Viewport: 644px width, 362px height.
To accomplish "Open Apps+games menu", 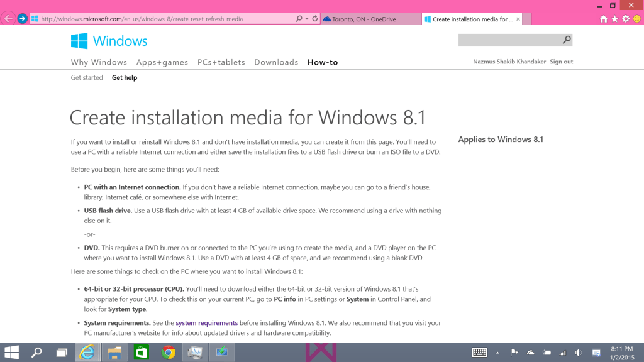I will click(x=162, y=62).
